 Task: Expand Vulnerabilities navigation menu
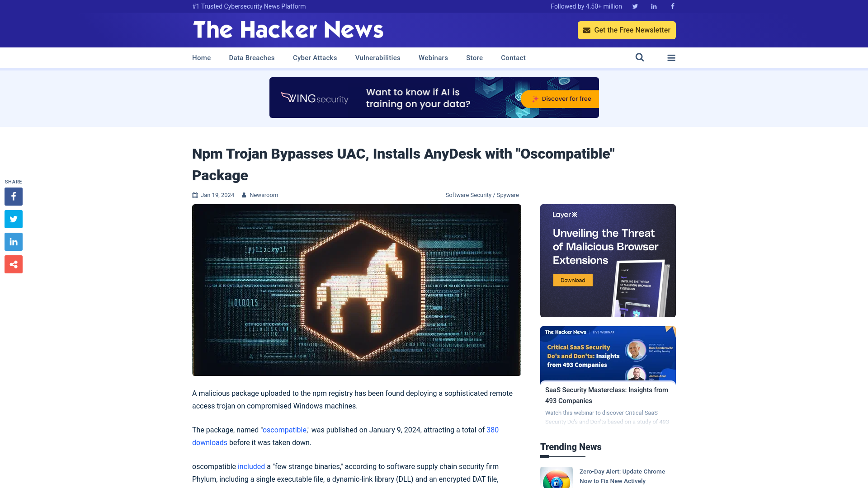377,57
